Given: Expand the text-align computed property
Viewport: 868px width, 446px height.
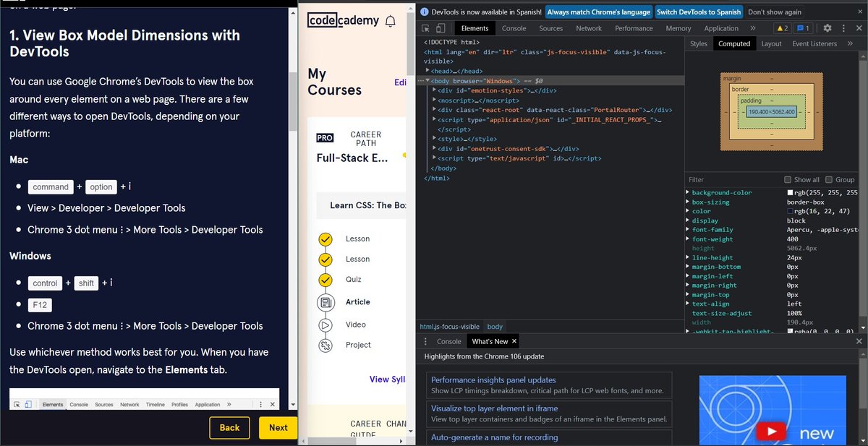Looking at the screenshot, I should [687, 304].
